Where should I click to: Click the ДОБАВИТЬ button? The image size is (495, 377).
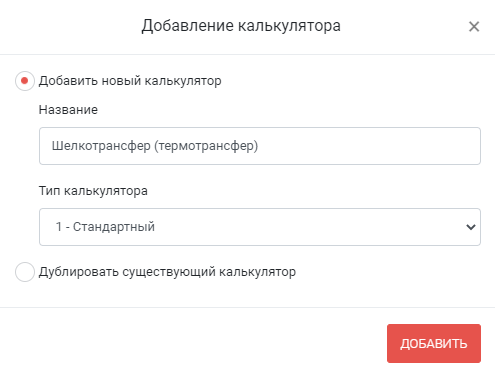[x=434, y=343]
